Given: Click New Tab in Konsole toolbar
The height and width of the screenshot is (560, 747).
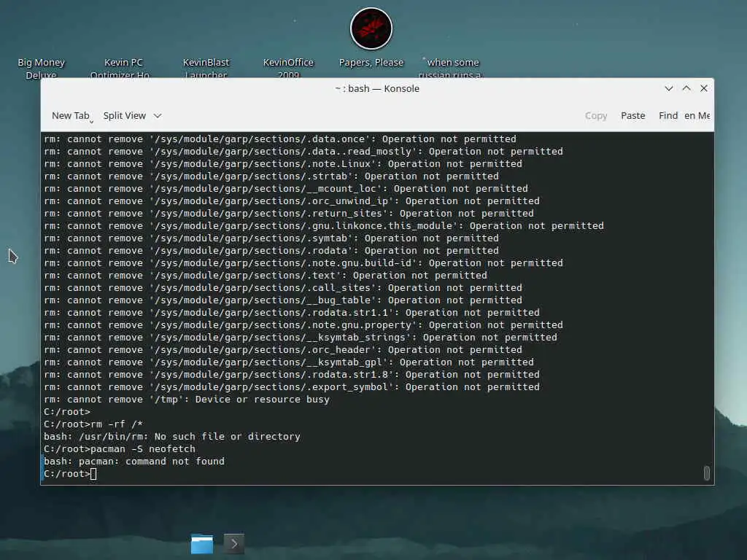Looking at the screenshot, I should [x=70, y=116].
